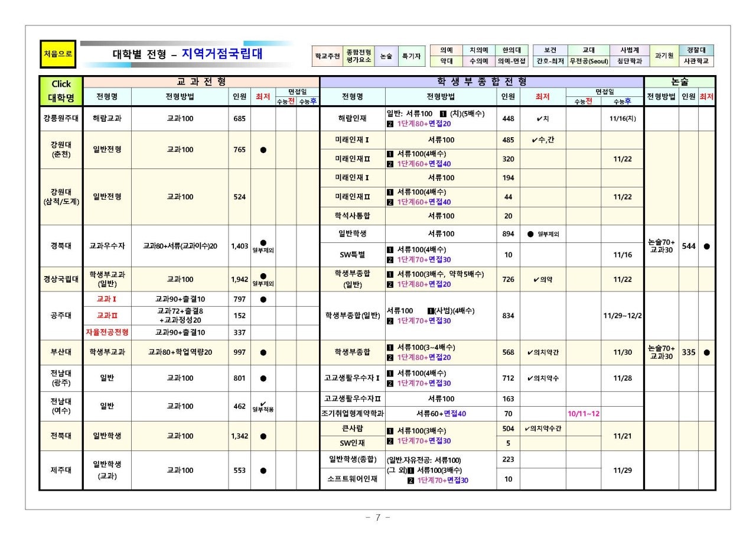Click the 학생부종합전형 section header
Image resolution: width=756 pixels, height=535 pixels.
[x=482, y=82]
